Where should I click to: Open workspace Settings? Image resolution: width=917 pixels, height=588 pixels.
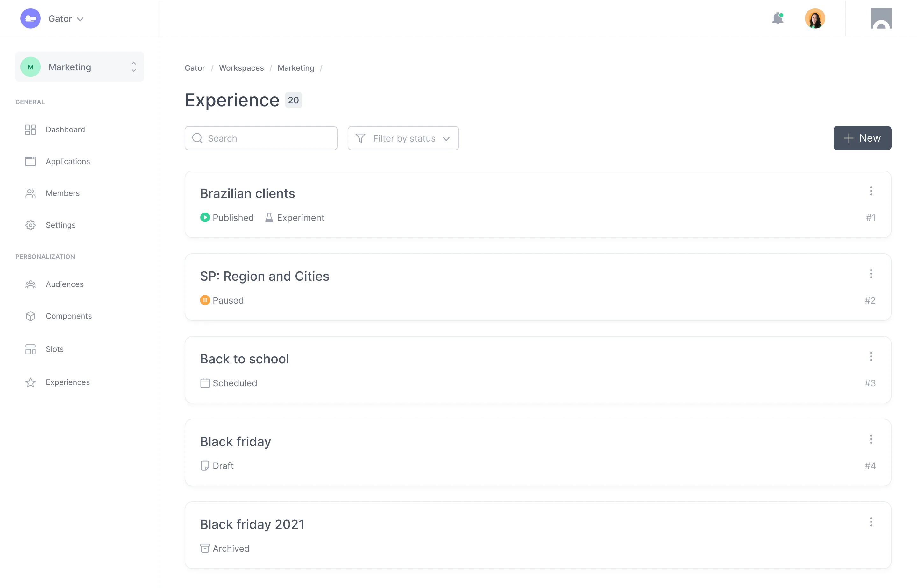pyautogui.click(x=60, y=225)
